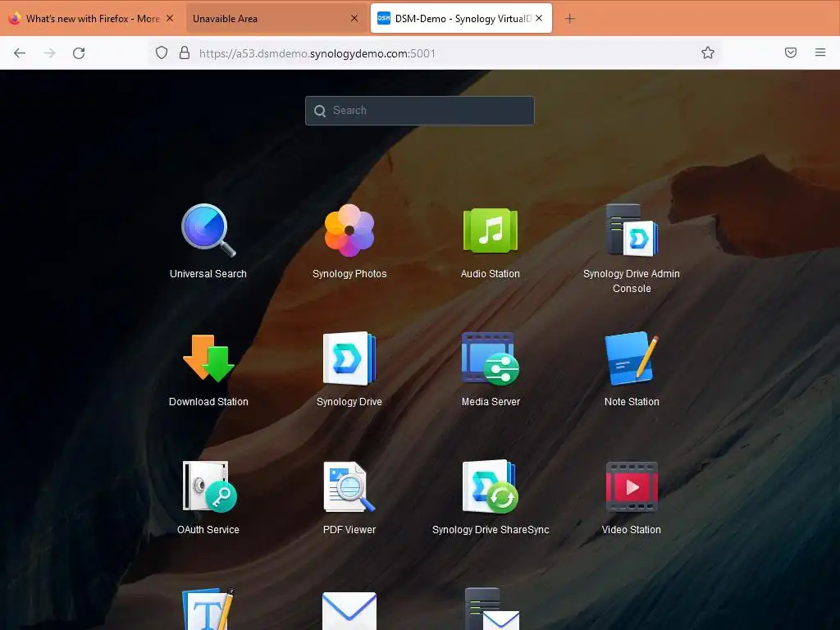840x630 pixels.
Task: Click the Video Station label
Action: coord(632,530)
